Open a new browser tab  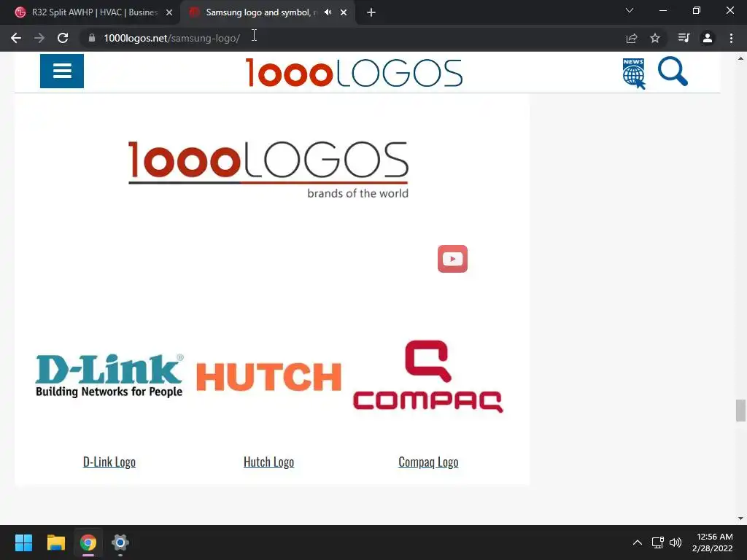pos(371,12)
